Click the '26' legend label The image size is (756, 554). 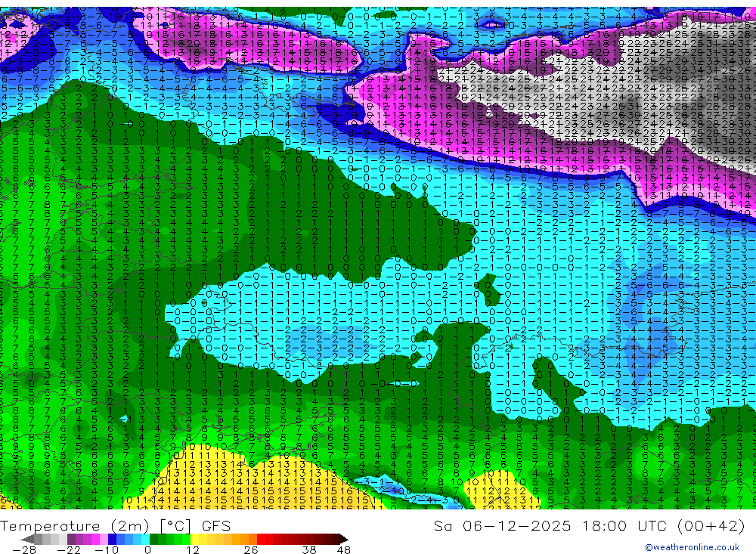coord(250,549)
